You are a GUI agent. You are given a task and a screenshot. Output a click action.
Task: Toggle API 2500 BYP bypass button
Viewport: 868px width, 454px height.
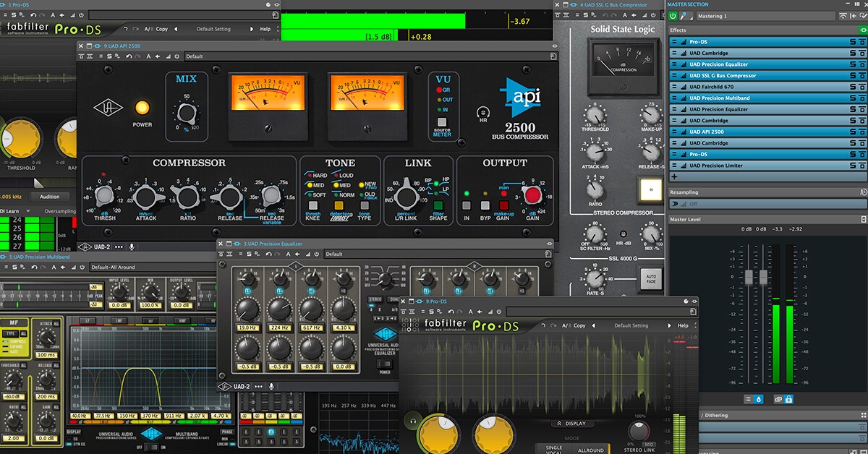tap(485, 205)
